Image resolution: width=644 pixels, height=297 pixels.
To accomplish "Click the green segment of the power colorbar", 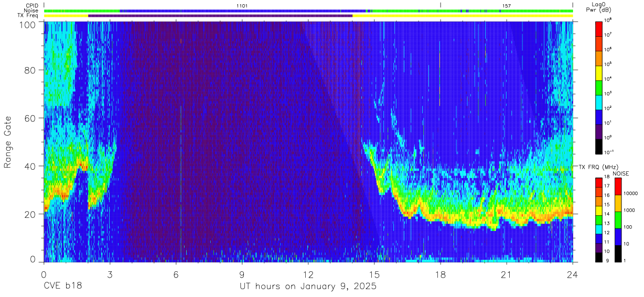I will pos(599,87).
